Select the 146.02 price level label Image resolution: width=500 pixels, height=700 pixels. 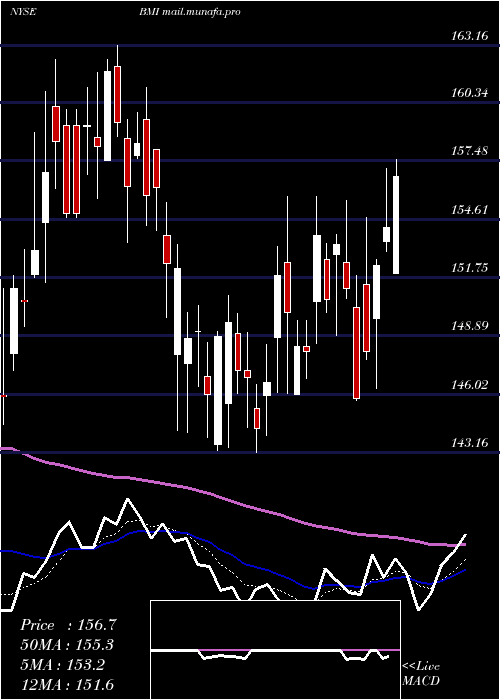(x=470, y=384)
